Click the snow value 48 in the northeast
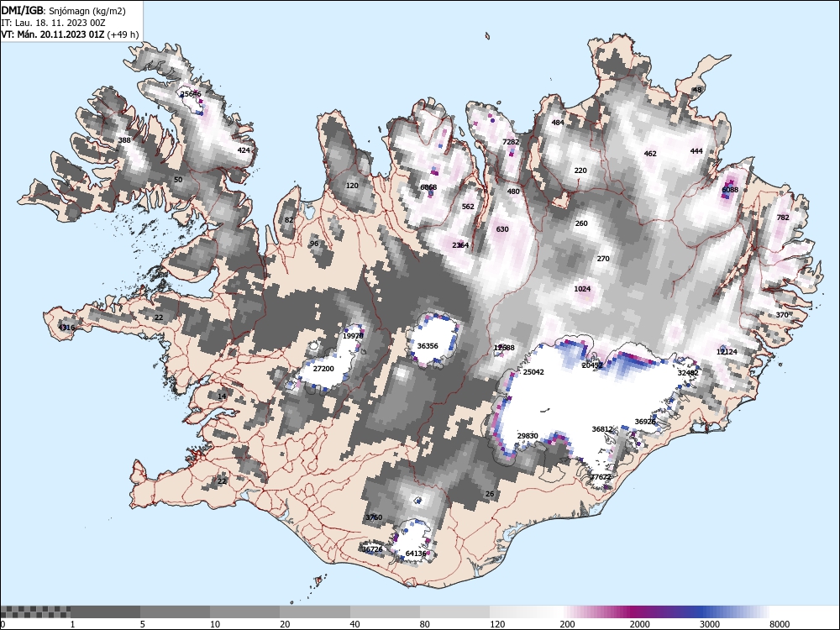 point(697,90)
